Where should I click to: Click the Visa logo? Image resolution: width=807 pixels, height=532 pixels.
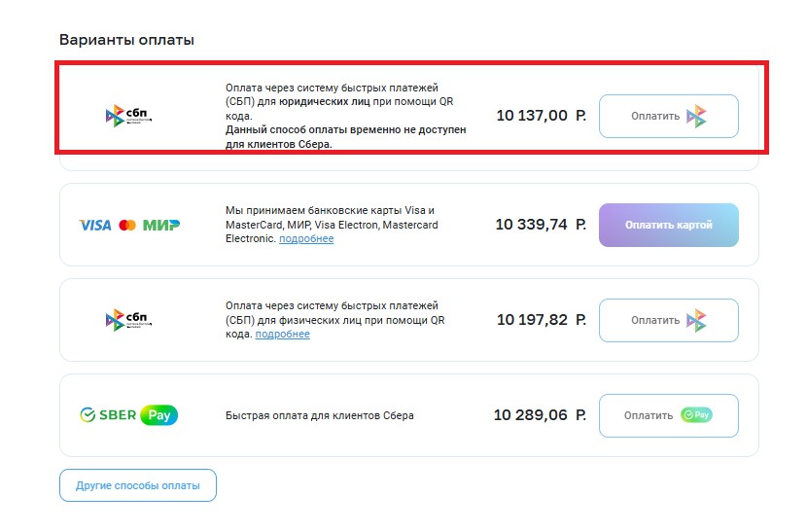coord(95,226)
